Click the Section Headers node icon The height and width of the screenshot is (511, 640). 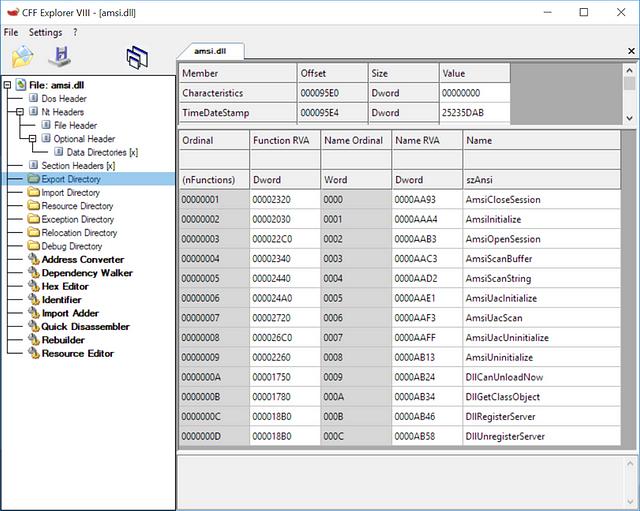(x=33, y=165)
